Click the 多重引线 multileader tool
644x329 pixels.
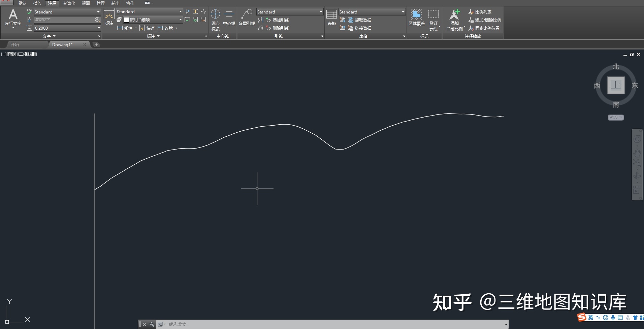tap(247, 18)
